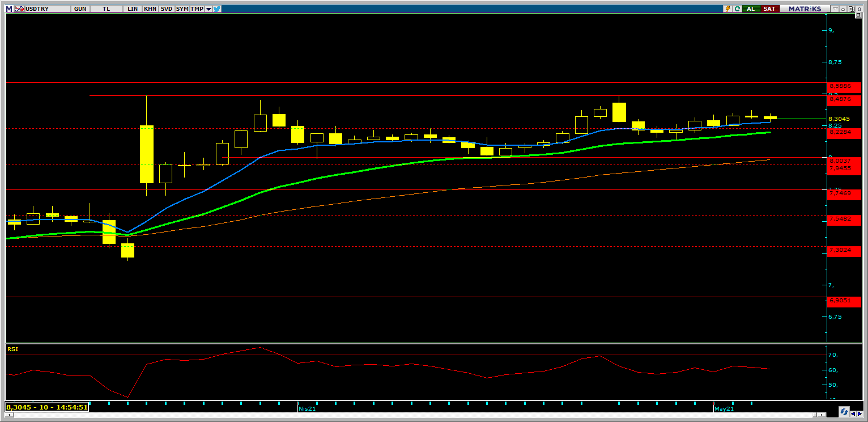
Task: Refresh chart with green circular icon
Action: point(737,9)
